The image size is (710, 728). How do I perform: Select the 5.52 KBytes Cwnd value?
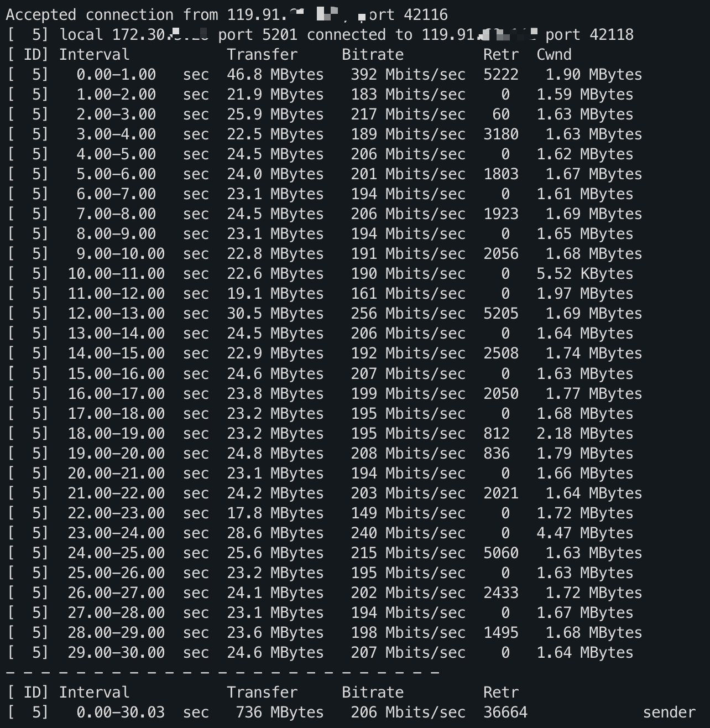pyautogui.click(x=585, y=274)
